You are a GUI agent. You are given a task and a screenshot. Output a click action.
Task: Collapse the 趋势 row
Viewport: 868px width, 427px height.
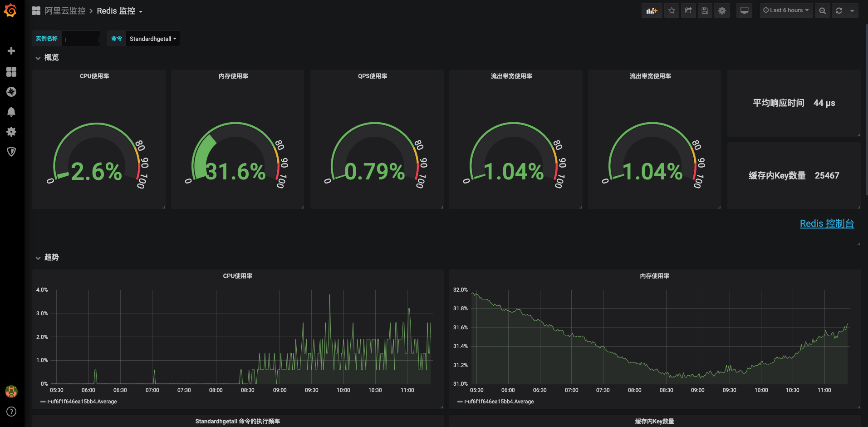click(x=47, y=258)
